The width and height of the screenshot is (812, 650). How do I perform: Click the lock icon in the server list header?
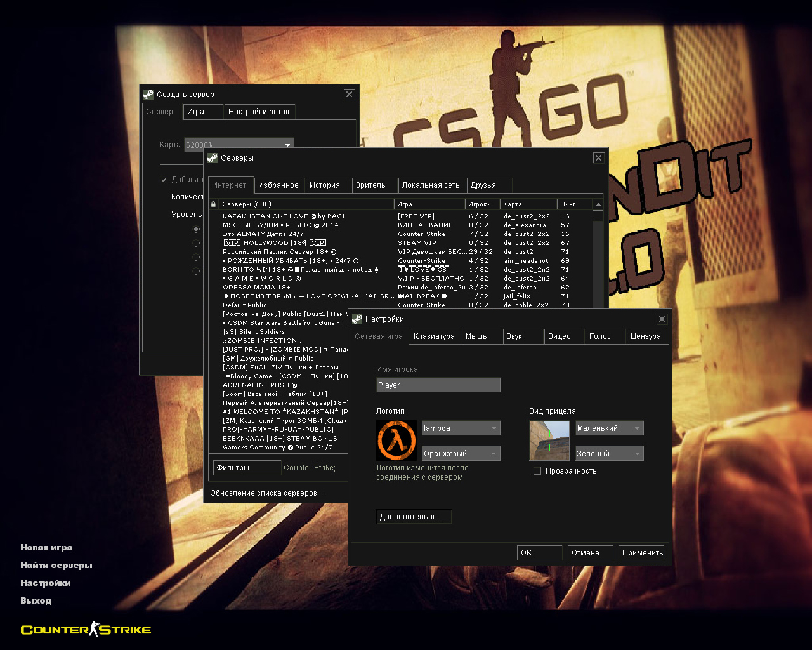[213, 204]
